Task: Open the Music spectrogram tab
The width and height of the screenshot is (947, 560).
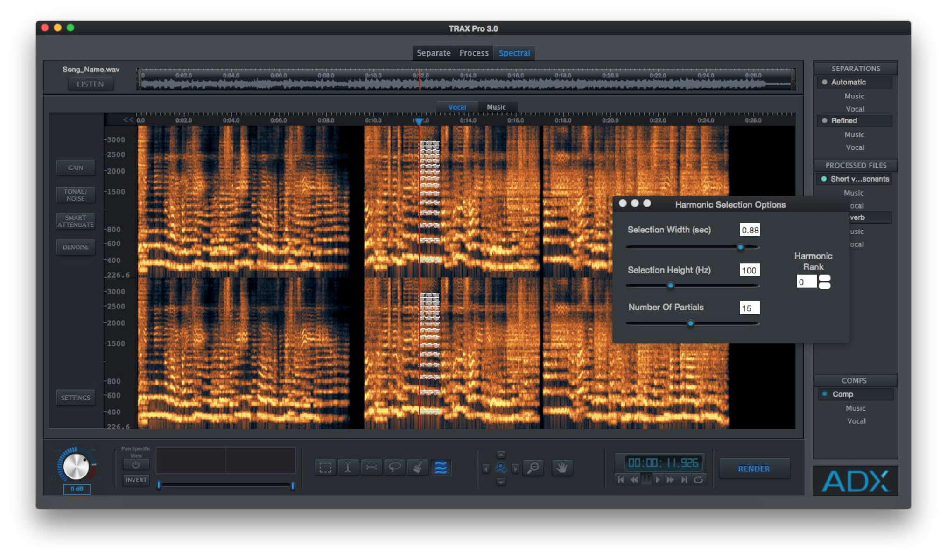Action: click(496, 107)
